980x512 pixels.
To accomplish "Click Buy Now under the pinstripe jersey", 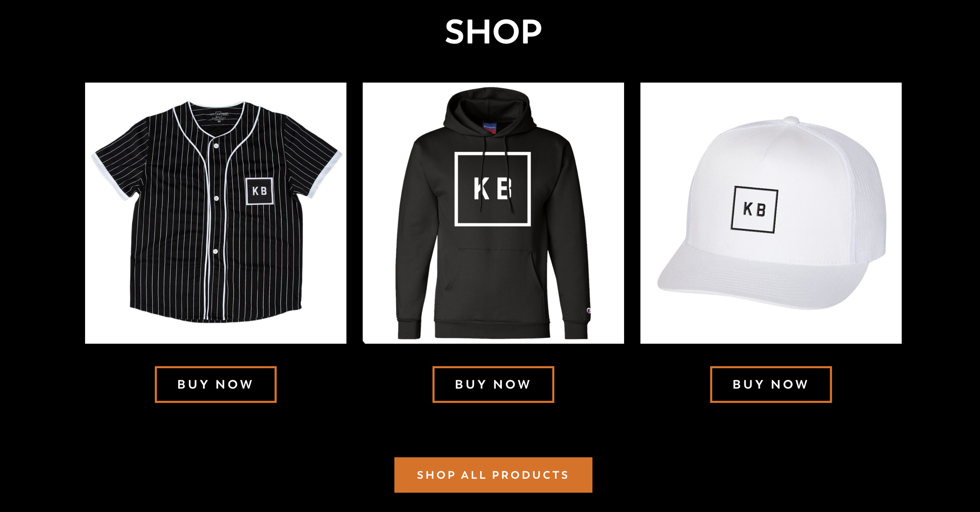I will (x=216, y=384).
